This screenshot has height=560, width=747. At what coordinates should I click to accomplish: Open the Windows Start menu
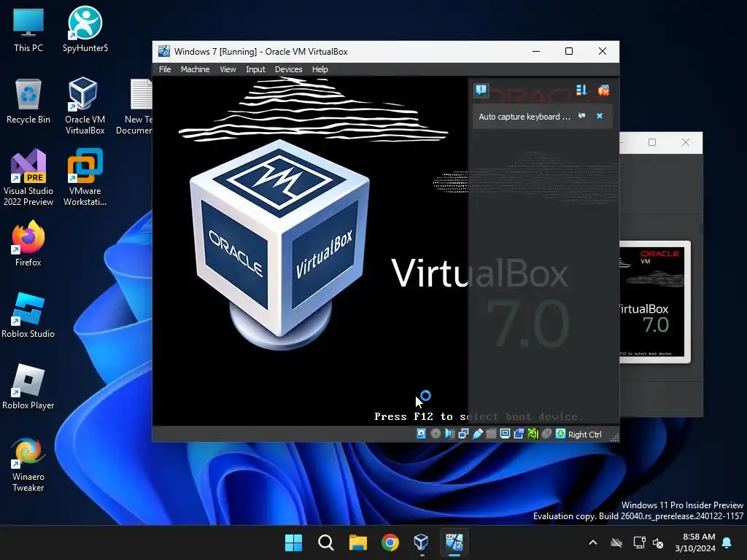click(293, 542)
